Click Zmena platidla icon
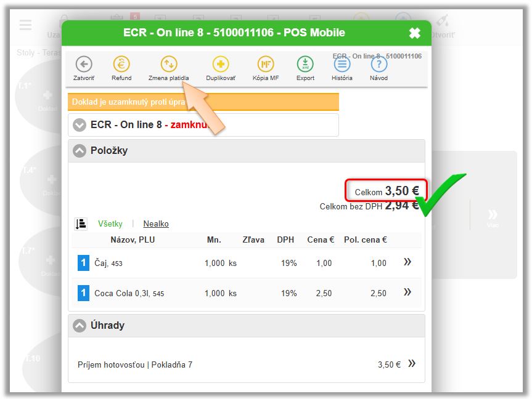532x399 pixels. click(168, 64)
